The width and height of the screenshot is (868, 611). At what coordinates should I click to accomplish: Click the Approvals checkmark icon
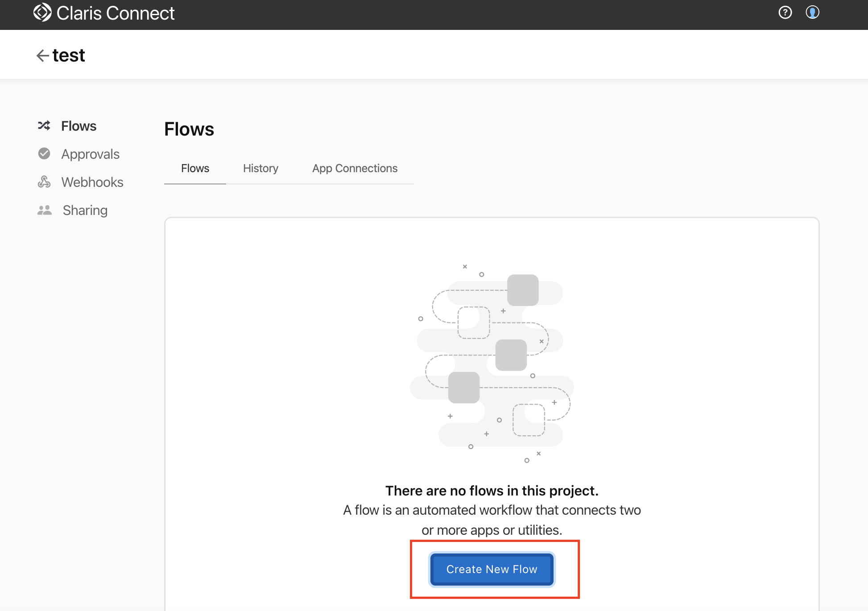point(44,154)
